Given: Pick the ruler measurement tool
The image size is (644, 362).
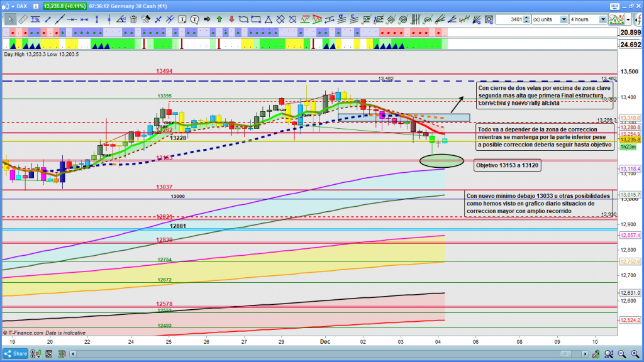Looking at the screenshot, I should point(23,19).
